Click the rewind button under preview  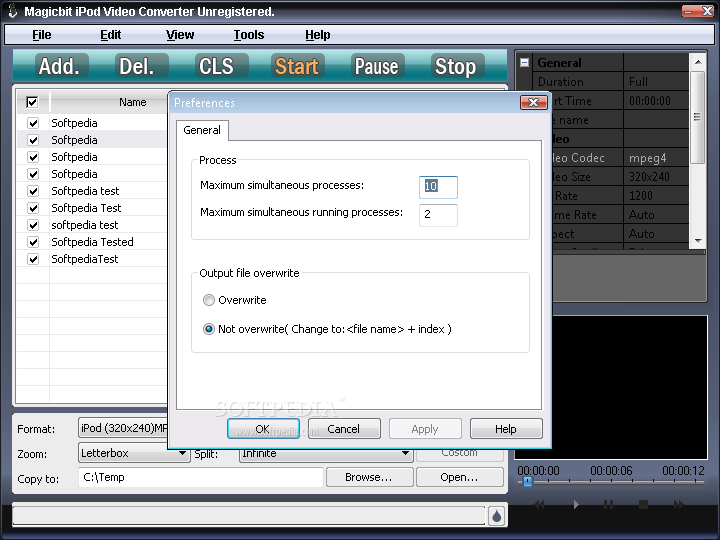coord(540,505)
